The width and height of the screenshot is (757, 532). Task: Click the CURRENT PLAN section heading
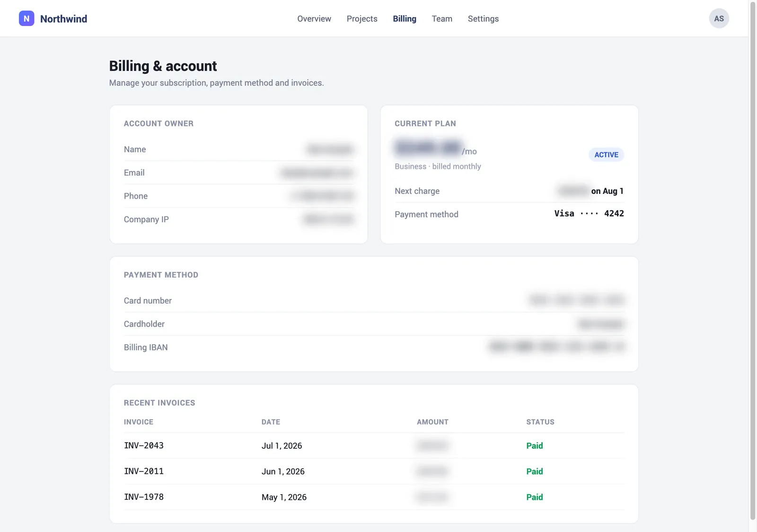click(x=425, y=123)
